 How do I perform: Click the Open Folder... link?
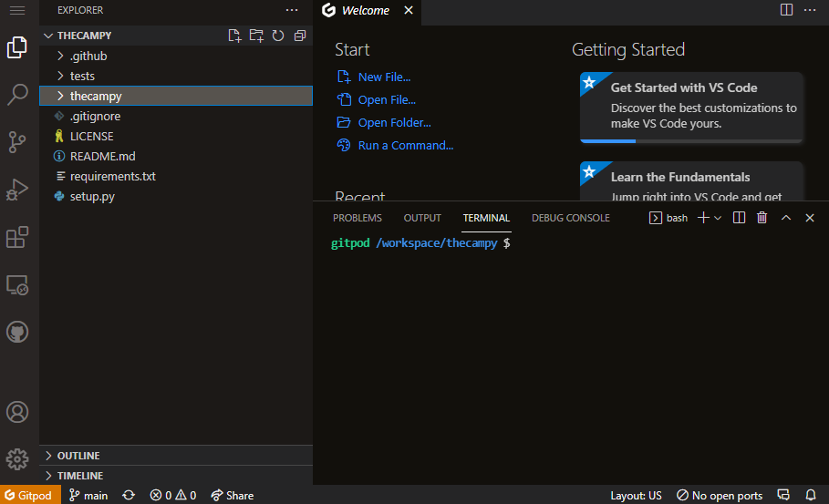(x=394, y=123)
